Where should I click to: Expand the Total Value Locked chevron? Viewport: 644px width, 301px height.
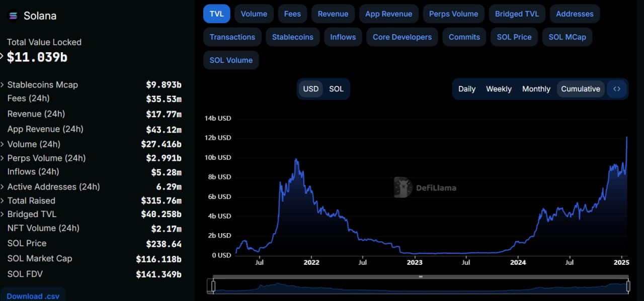2,56
